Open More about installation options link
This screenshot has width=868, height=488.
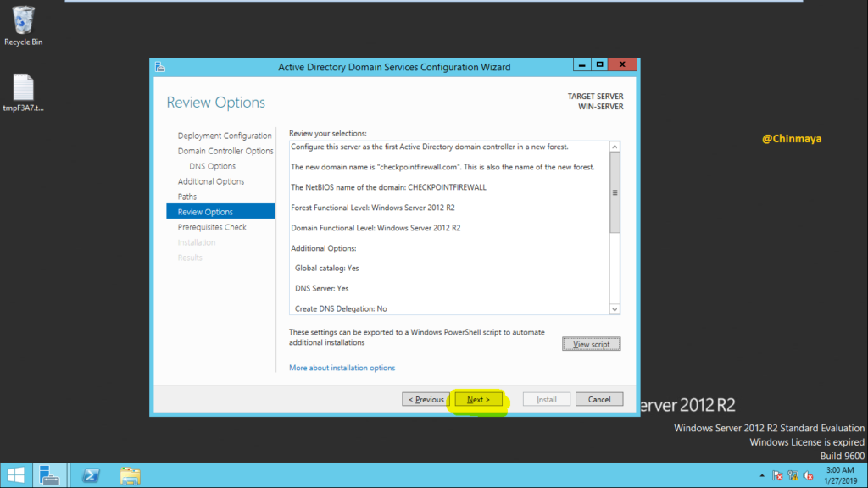[342, 368]
